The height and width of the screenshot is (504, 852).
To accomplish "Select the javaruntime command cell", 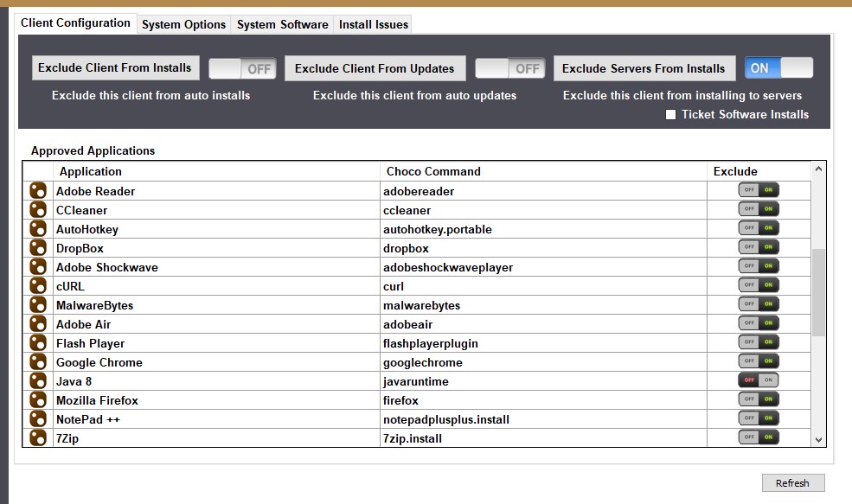I will (x=543, y=381).
